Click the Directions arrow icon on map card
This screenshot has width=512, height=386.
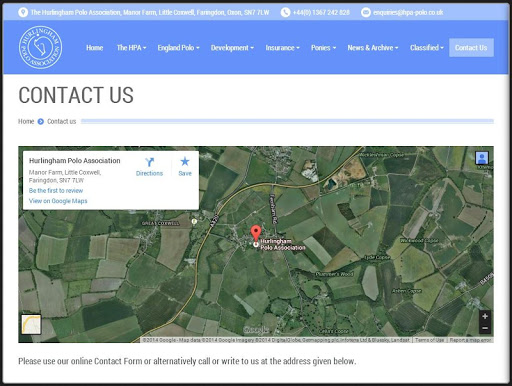pos(149,162)
